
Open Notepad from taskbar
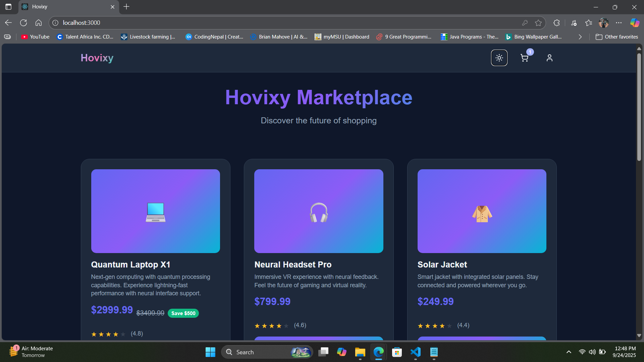(x=434, y=352)
